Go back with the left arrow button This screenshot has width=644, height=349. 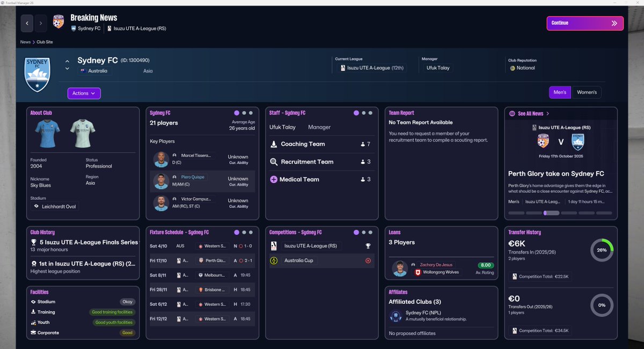tap(27, 23)
